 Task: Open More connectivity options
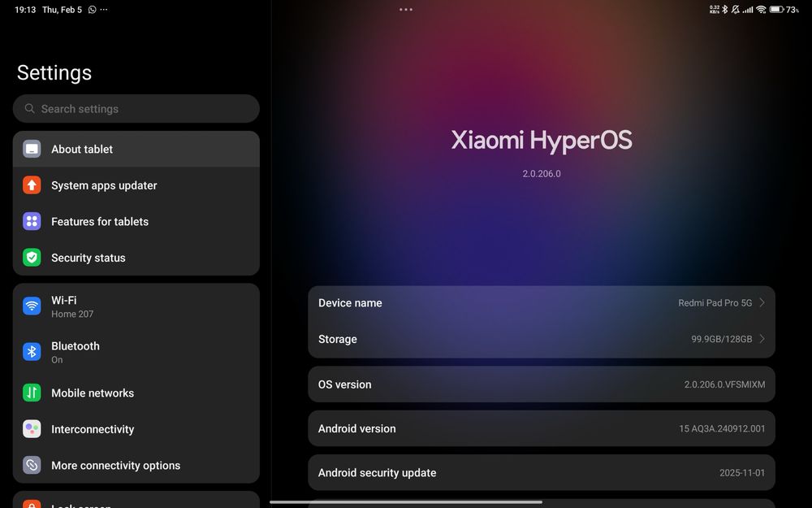click(136, 466)
